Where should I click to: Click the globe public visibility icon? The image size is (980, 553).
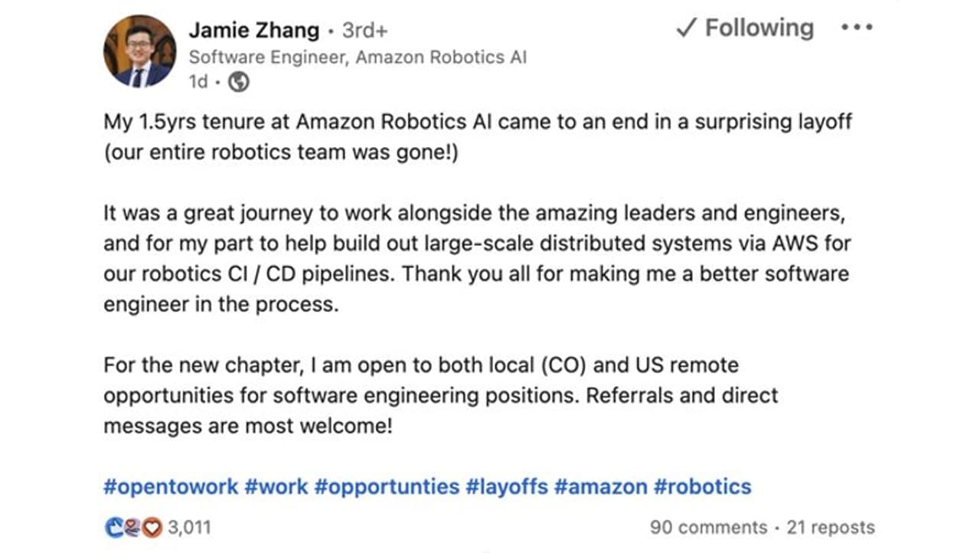(x=238, y=82)
